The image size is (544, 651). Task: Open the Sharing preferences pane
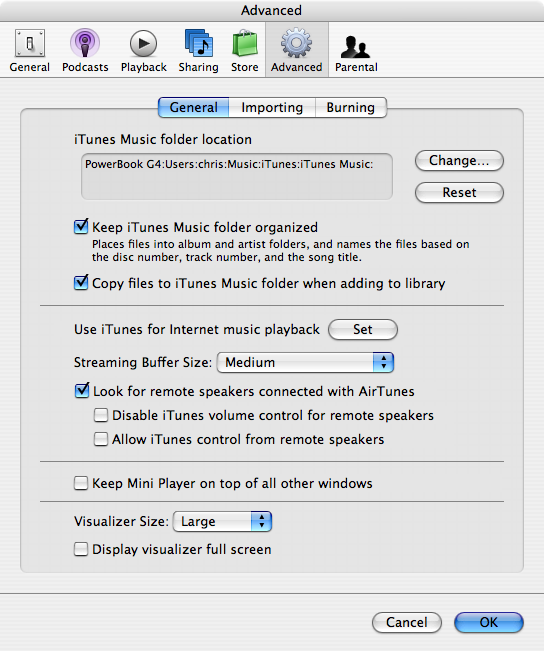tap(198, 50)
